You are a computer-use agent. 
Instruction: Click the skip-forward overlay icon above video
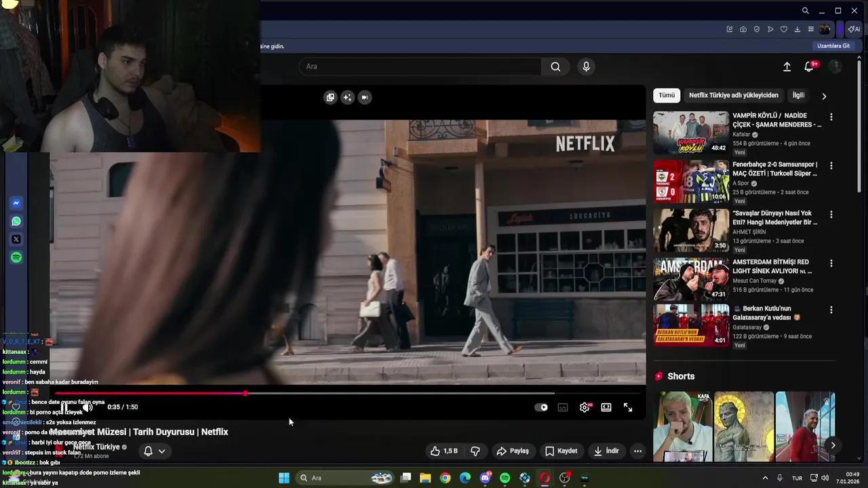coord(364,97)
